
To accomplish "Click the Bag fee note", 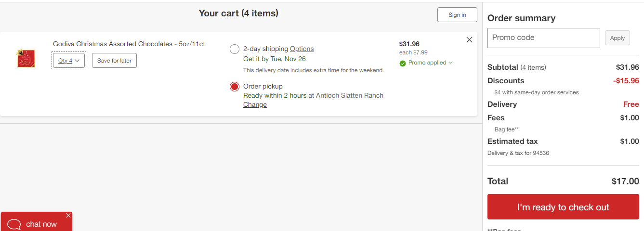I will pyautogui.click(x=507, y=129).
